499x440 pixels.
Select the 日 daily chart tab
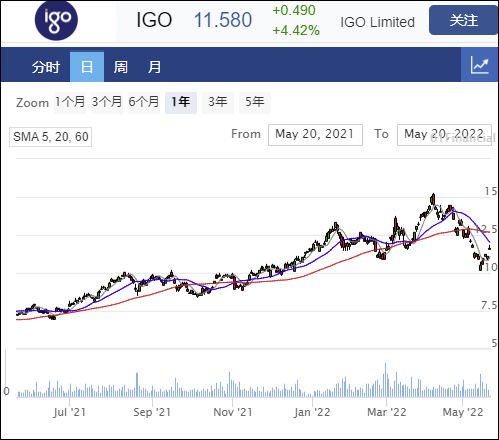coord(87,67)
